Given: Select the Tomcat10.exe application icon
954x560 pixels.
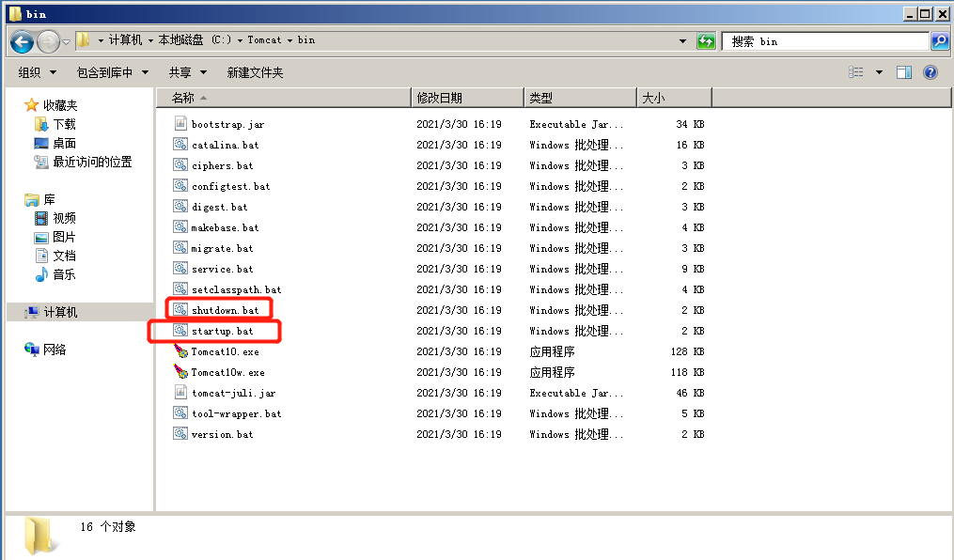Looking at the screenshot, I should (x=181, y=351).
